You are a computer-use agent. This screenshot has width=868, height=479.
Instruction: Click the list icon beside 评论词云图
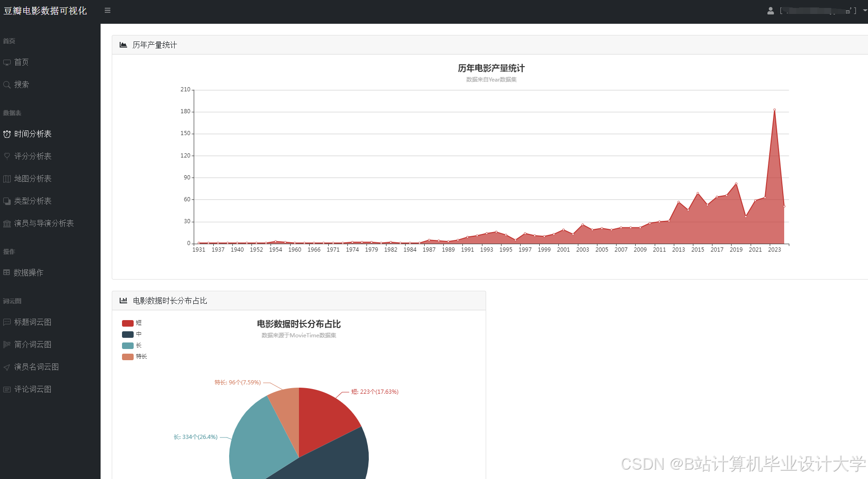point(7,390)
